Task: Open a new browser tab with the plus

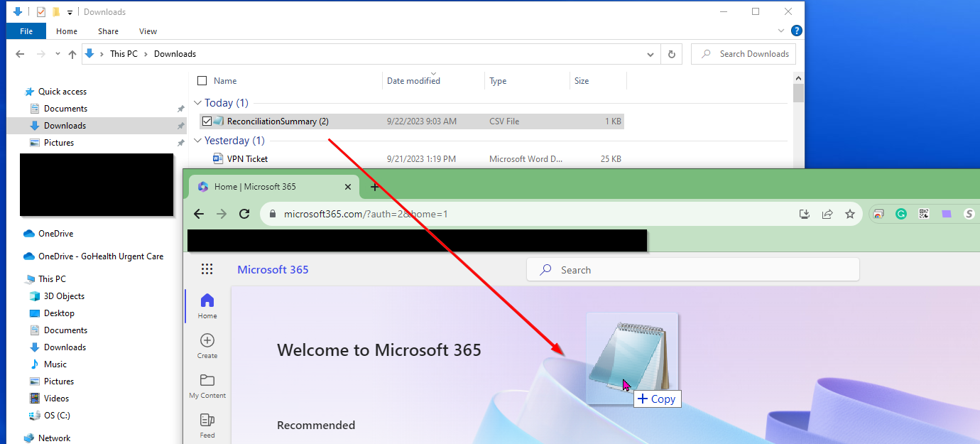Action: tap(375, 188)
